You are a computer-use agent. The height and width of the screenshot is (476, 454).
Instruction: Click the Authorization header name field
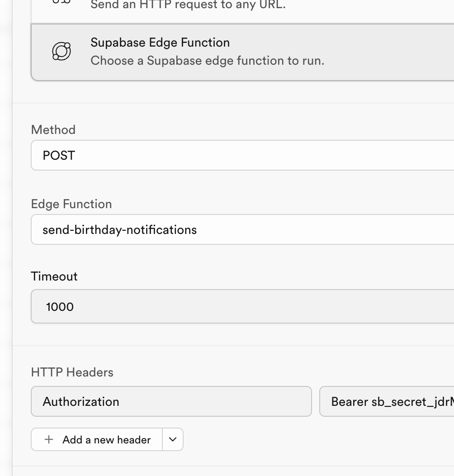coord(171,401)
